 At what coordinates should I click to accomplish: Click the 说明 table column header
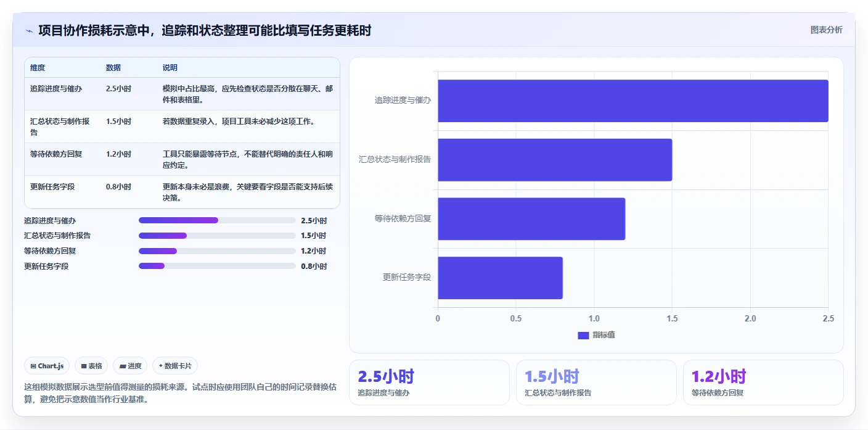[170, 68]
